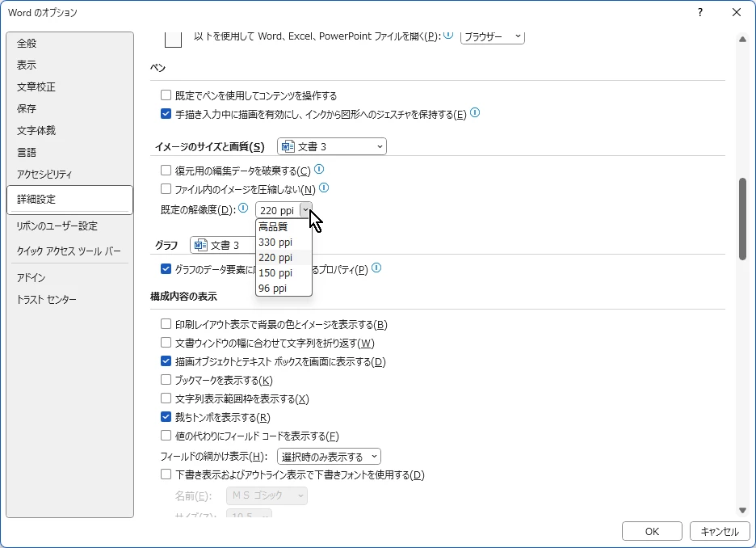Open the 全般 category
Screen dimensions: 756x548
[x=70, y=44]
